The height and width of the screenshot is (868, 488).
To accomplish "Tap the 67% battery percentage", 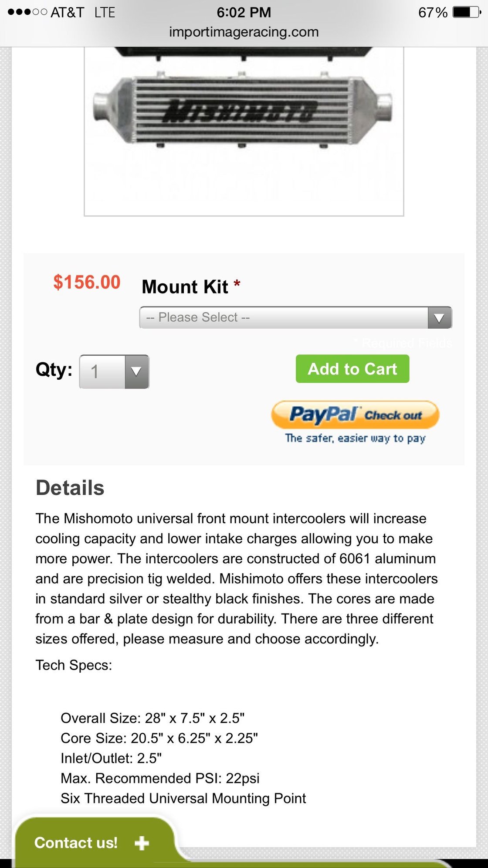I will 433,12.
